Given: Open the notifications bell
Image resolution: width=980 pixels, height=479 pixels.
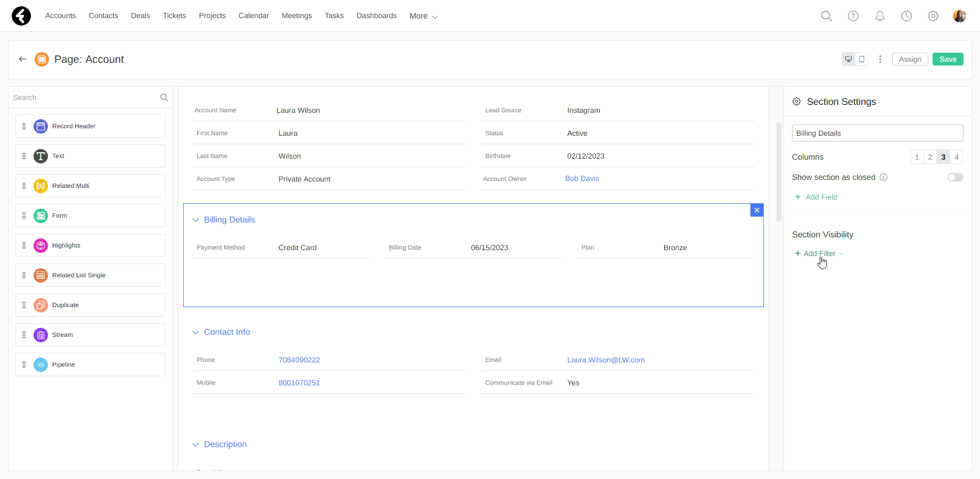Looking at the screenshot, I should (x=880, y=16).
